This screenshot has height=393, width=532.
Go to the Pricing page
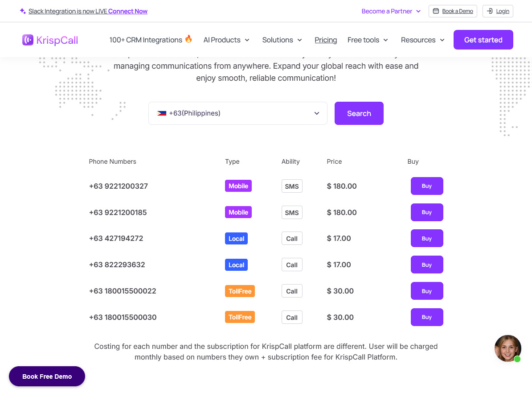[x=326, y=40]
